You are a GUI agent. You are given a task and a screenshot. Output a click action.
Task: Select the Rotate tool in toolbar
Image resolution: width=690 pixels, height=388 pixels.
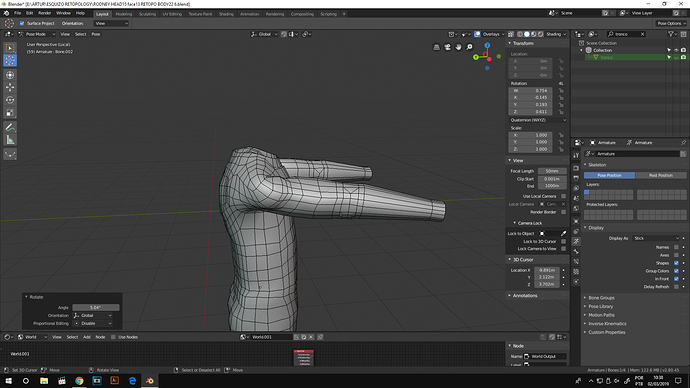(10, 100)
